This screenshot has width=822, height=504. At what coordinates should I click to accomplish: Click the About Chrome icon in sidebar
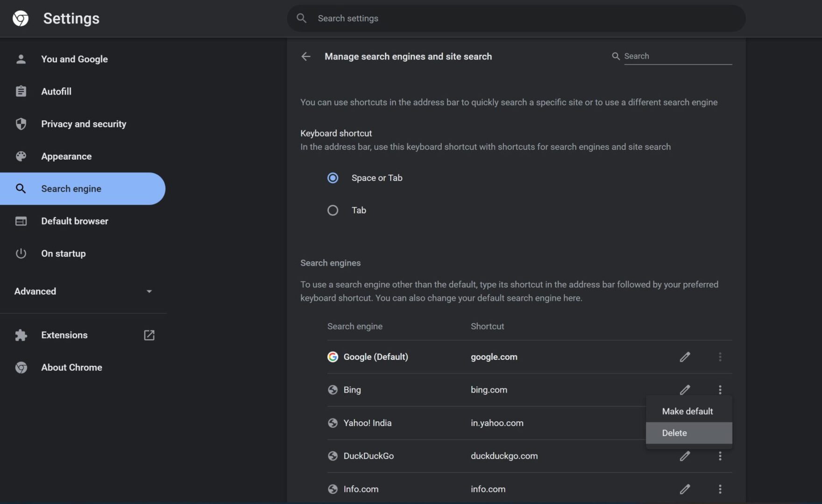(21, 368)
